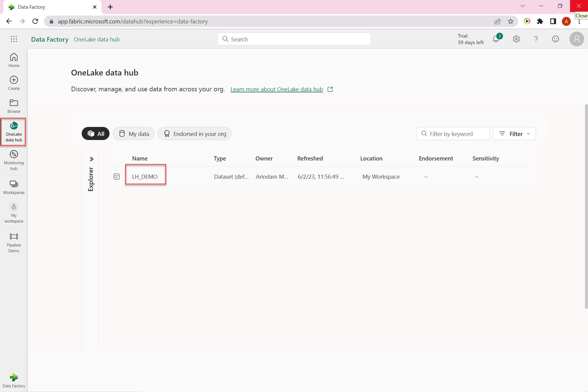Sort by the Name column header
588x392 pixels.
coord(140,159)
